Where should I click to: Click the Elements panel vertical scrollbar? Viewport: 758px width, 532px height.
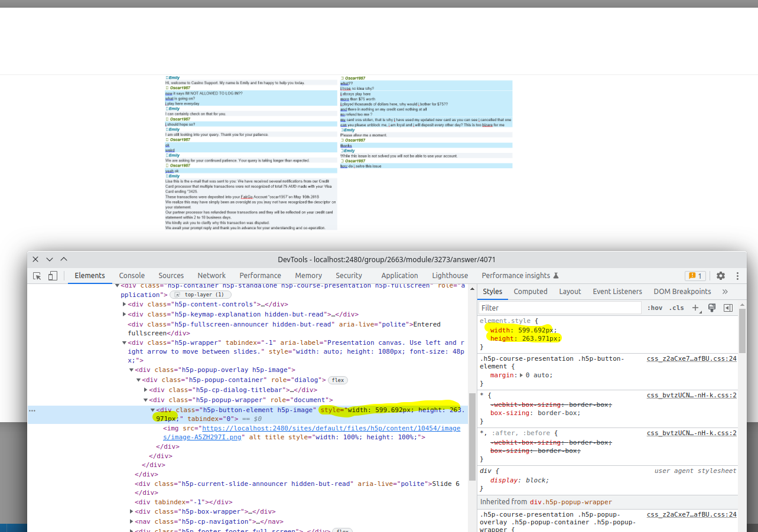tap(471, 436)
